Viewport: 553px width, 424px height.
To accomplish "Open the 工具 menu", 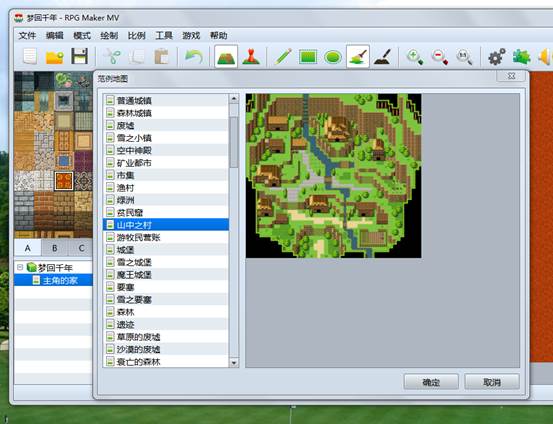I will tap(164, 35).
